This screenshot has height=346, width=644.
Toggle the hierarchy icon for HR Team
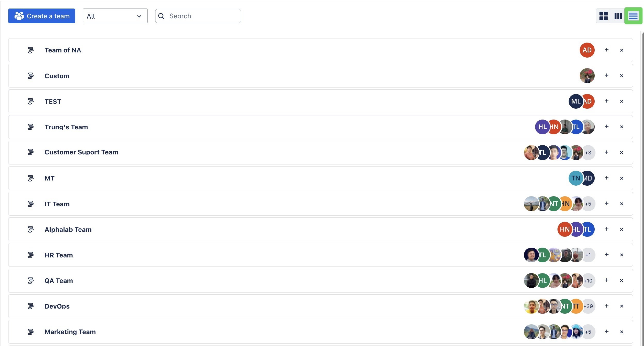pyautogui.click(x=31, y=255)
